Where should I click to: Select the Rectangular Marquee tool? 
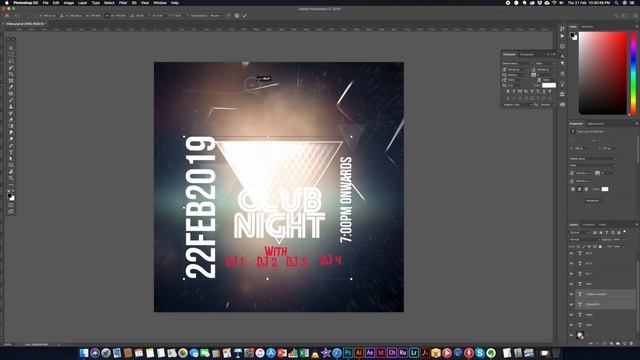pyautogui.click(x=11, y=54)
